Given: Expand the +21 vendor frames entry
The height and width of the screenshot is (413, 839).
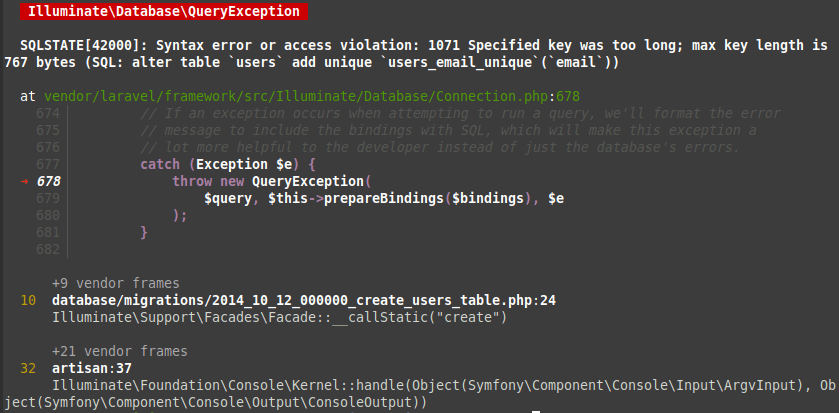Looking at the screenshot, I should 120,351.
